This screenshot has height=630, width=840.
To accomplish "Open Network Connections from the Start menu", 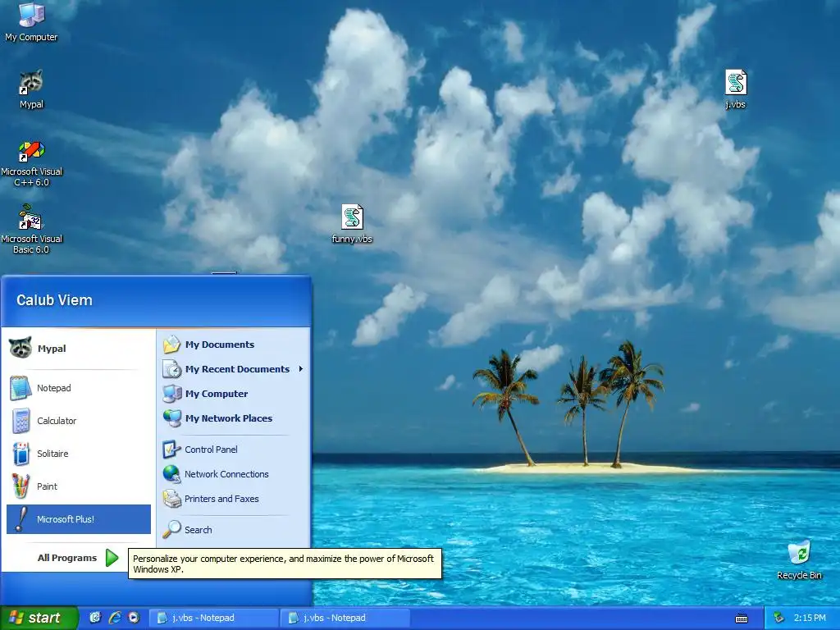I will pos(234,474).
